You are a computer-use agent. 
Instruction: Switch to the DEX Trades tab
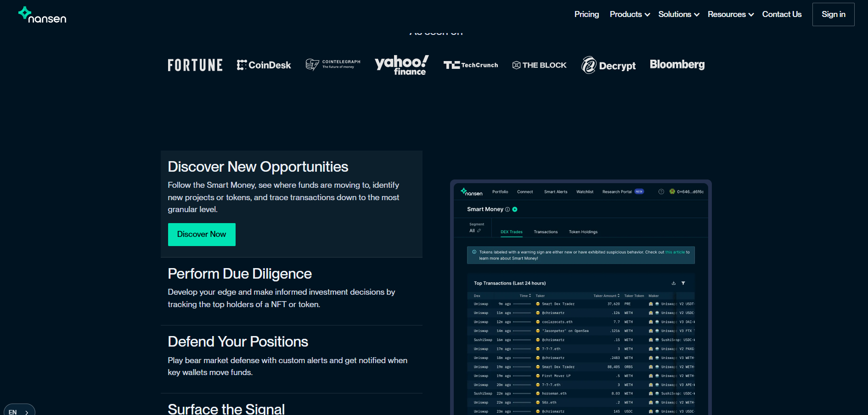pos(512,232)
